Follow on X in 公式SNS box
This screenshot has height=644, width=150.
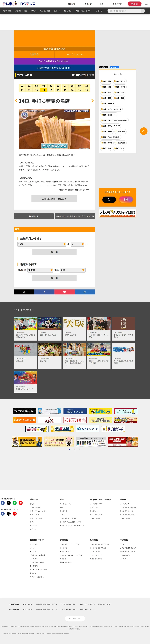coord(109,200)
